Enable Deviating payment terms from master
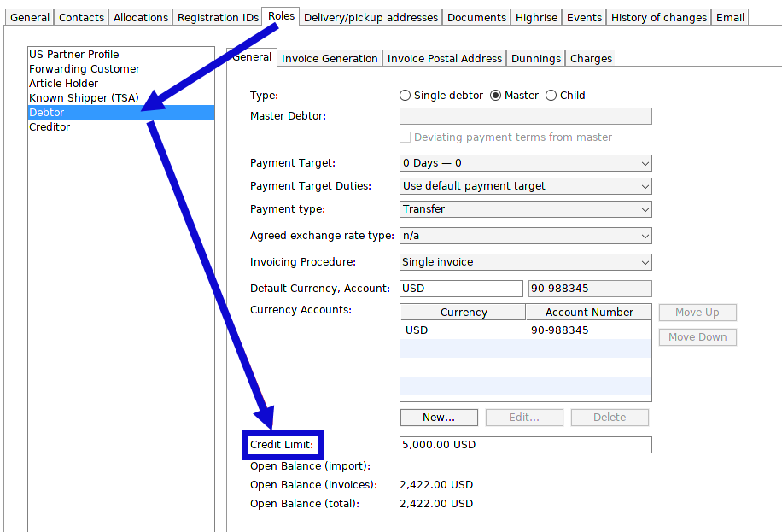The image size is (782, 532). [406, 137]
